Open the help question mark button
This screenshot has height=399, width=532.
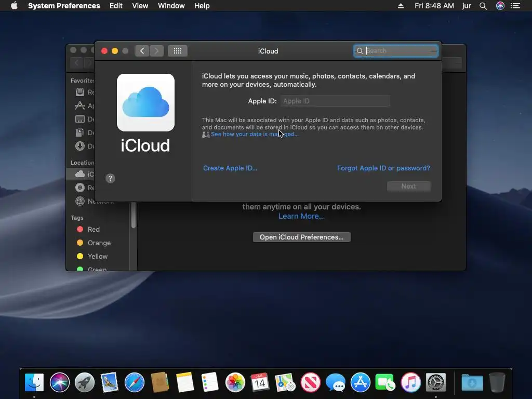(x=110, y=179)
